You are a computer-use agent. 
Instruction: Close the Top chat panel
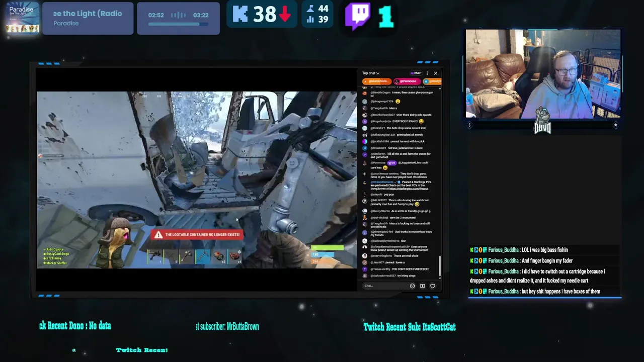pos(435,73)
